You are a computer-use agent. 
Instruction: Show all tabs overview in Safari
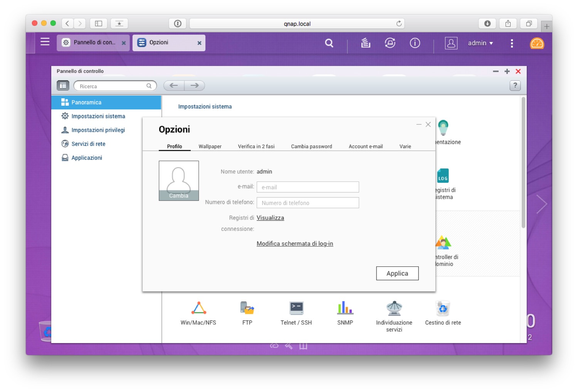pyautogui.click(x=529, y=24)
